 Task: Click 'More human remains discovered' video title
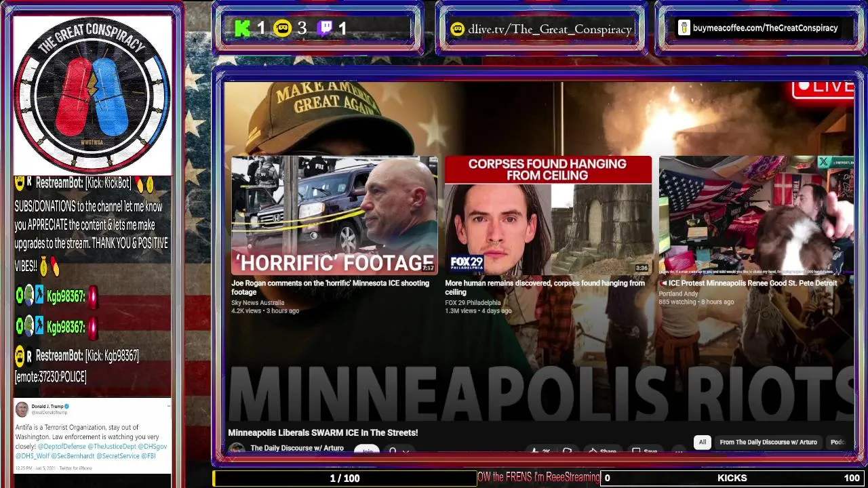pyautogui.click(x=545, y=287)
